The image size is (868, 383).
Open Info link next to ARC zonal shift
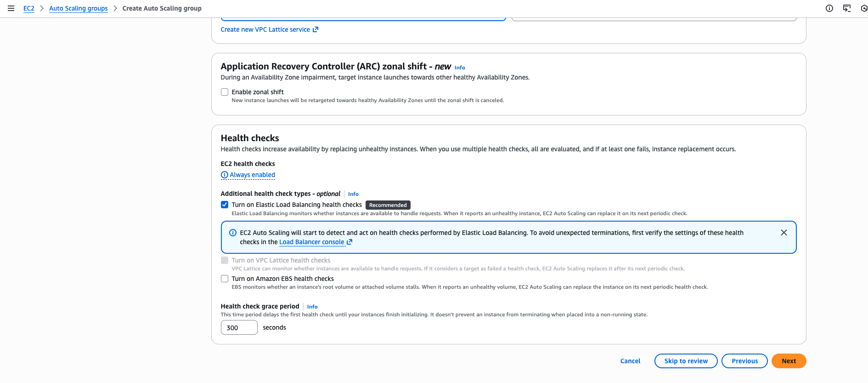(460, 68)
